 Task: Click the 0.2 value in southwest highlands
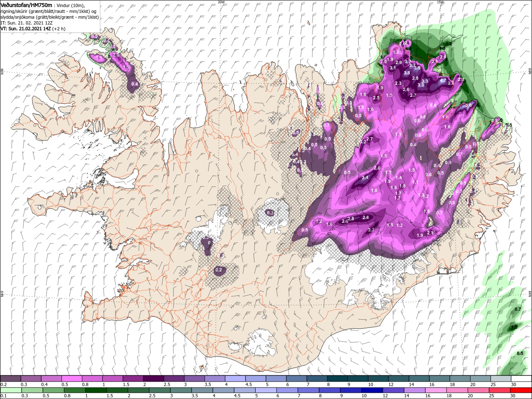(x=219, y=270)
